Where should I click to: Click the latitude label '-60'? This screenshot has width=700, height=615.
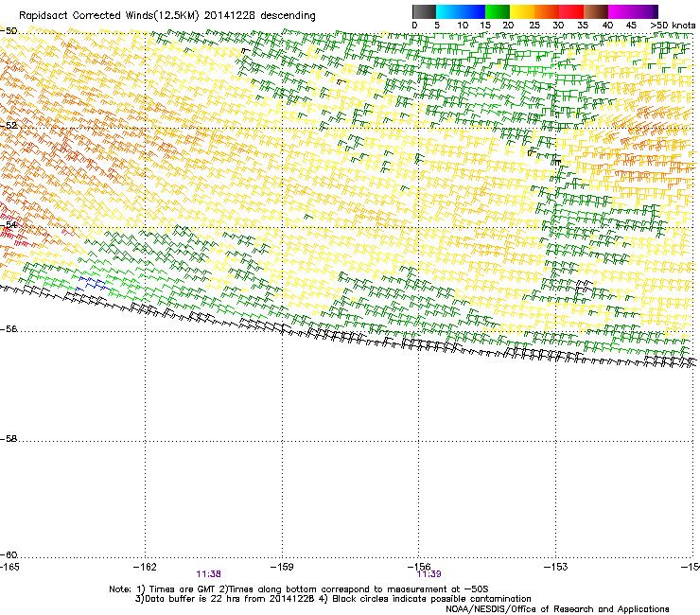[9, 555]
